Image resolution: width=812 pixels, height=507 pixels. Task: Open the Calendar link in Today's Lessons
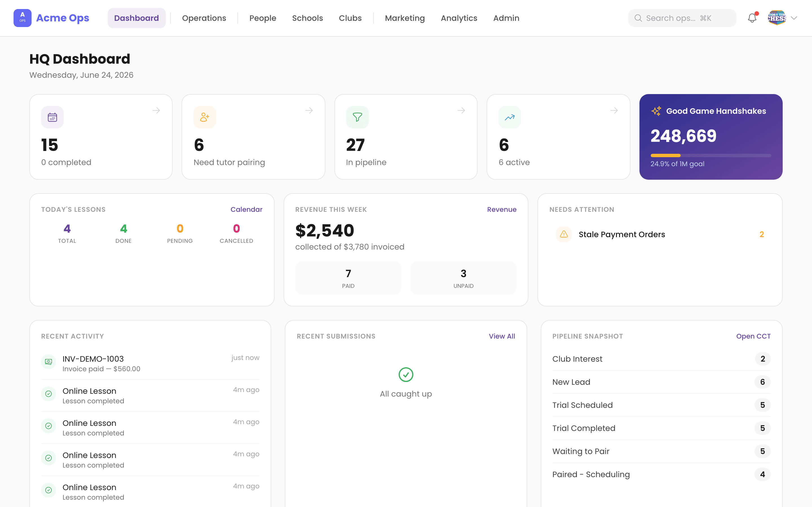click(246, 210)
